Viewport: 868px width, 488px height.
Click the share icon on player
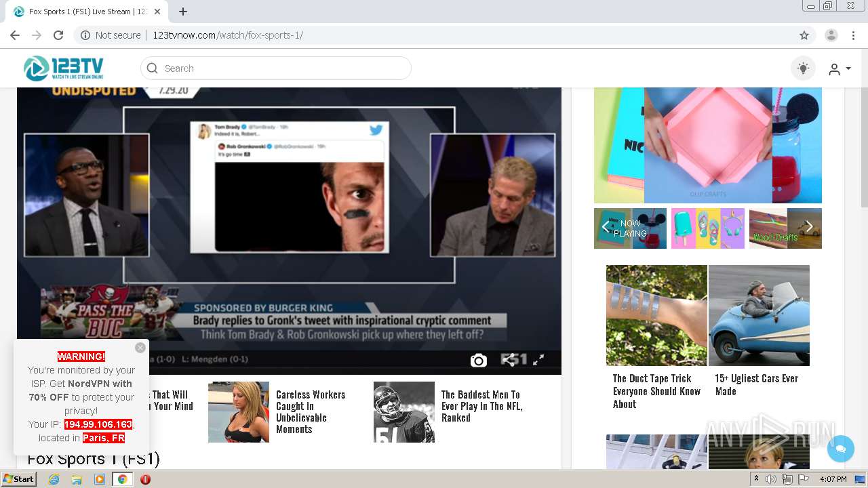(508, 360)
